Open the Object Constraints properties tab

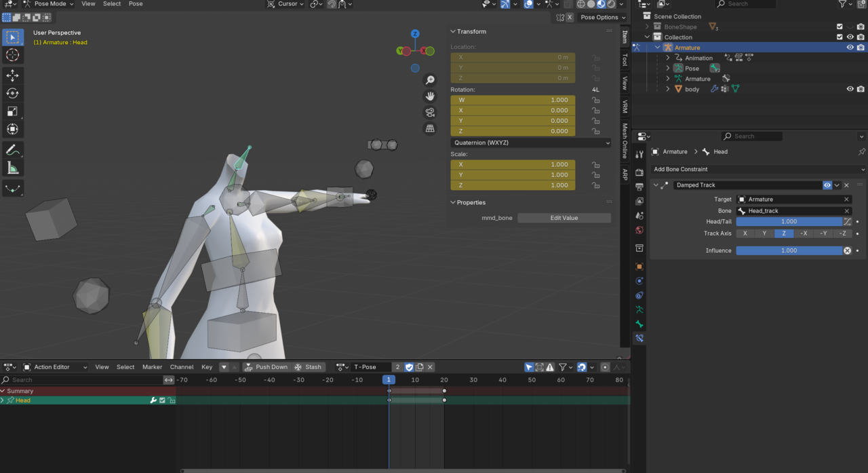tap(639, 295)
